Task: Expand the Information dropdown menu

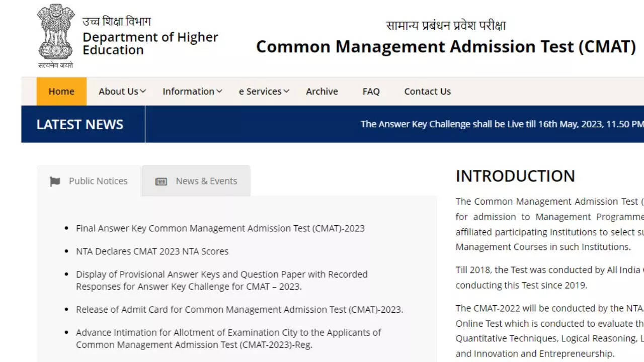Action: (192, 92)
